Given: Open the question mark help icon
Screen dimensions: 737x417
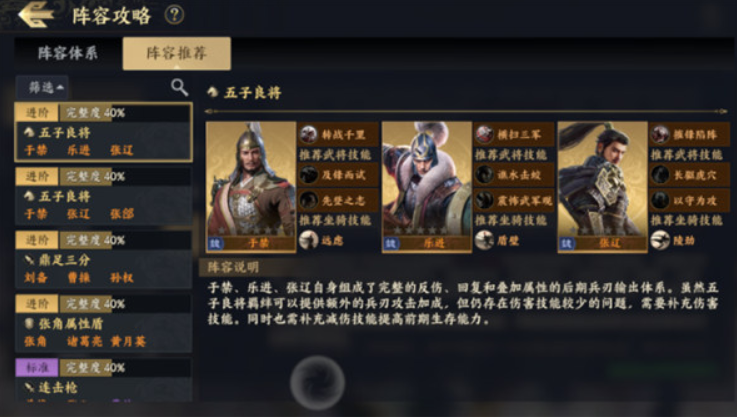Looking at the screenshot, I should click(174, 15).
